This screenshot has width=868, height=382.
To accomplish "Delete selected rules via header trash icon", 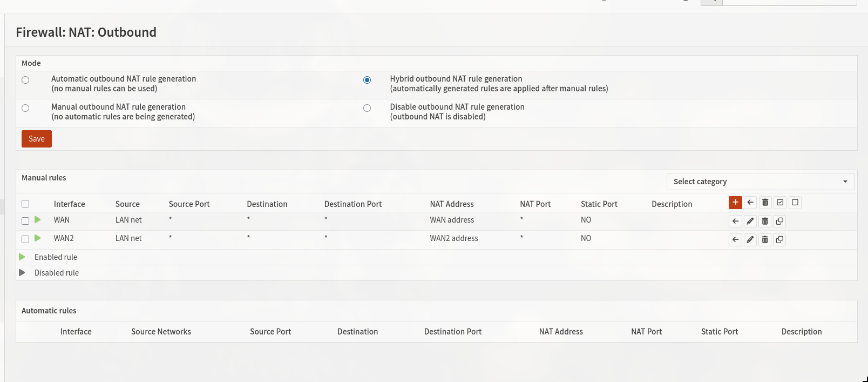I will tap(765, 203).
